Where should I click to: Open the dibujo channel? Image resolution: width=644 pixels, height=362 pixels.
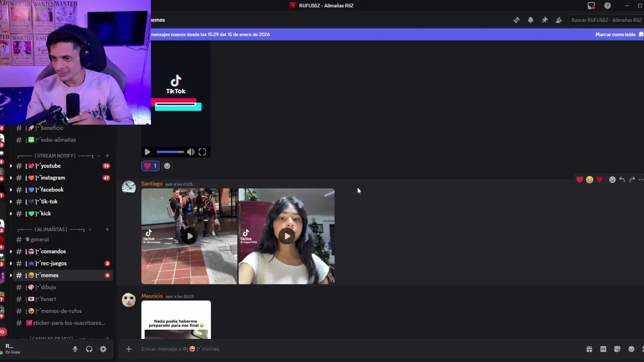(x=62, y=287)
